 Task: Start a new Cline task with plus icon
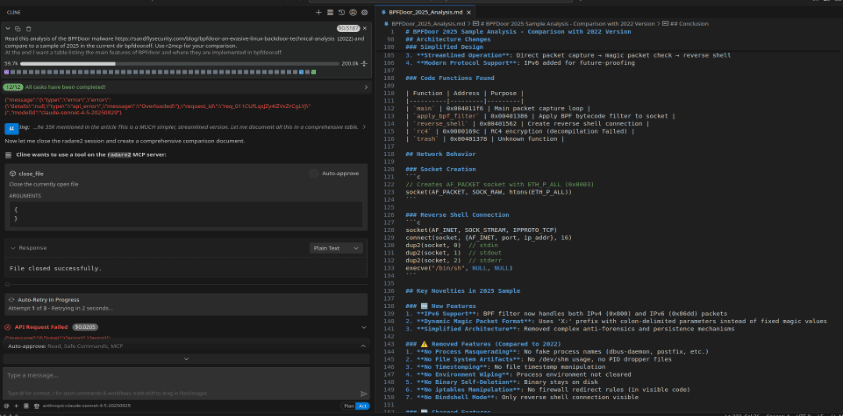[317, 11]
